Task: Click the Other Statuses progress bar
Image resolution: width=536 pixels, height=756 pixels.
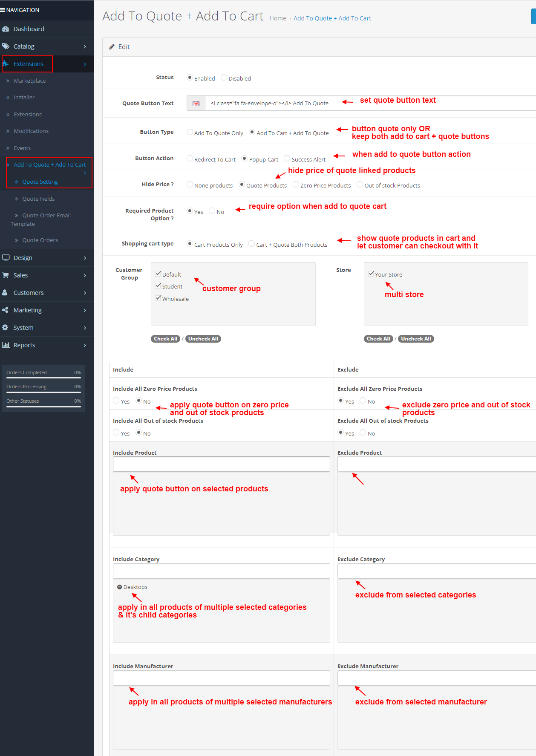Action: coord(43,407)
